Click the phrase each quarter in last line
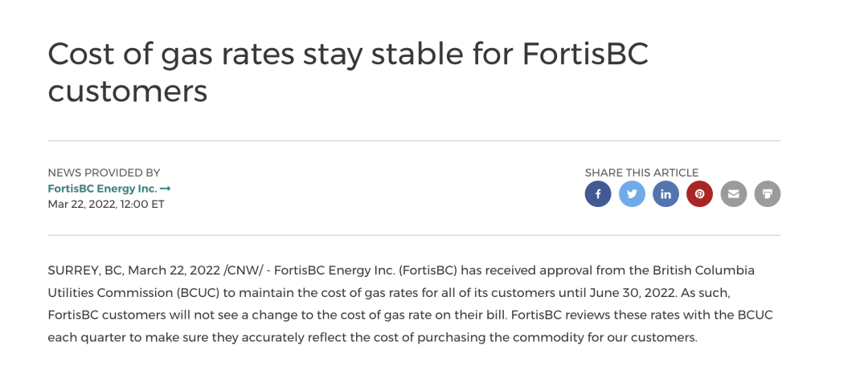This screenshot has height=366, width=868. tap(80, 336)
